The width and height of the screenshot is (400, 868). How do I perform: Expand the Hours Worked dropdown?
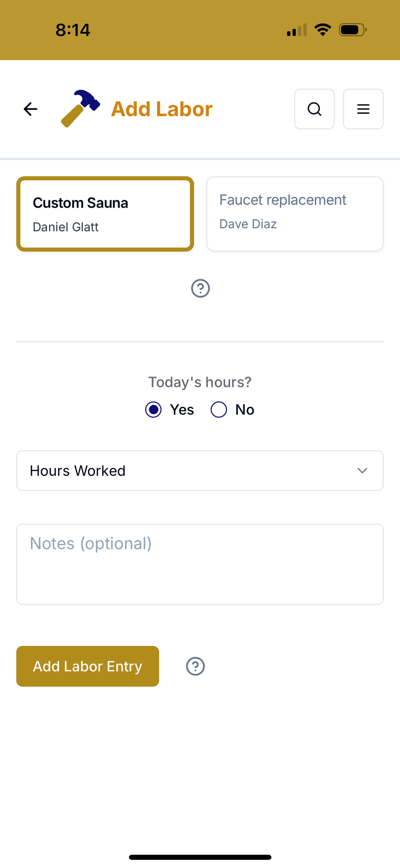click(200, 471)
